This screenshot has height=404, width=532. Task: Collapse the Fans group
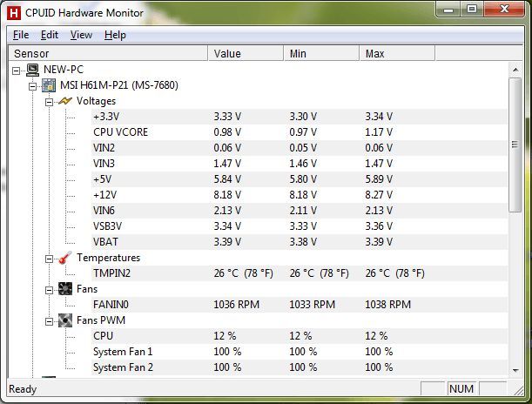[x=50, y=290]
